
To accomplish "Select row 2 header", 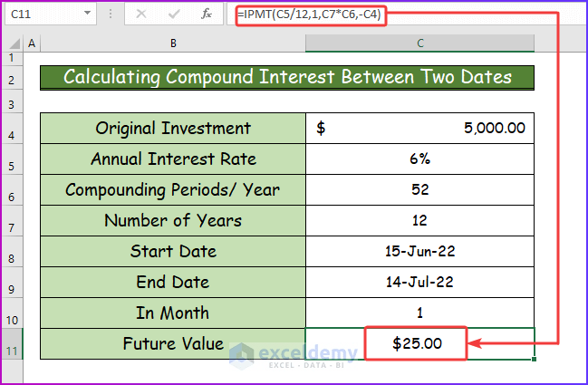I will (x=12, y=77).
